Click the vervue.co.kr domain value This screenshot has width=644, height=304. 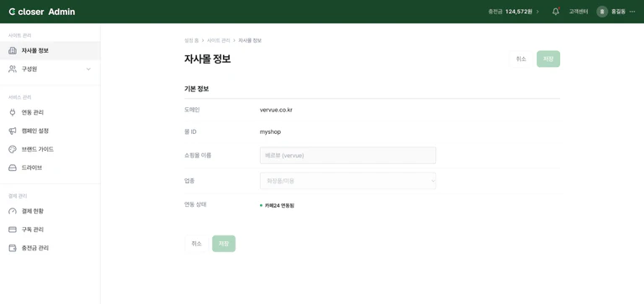coord(276,110)
